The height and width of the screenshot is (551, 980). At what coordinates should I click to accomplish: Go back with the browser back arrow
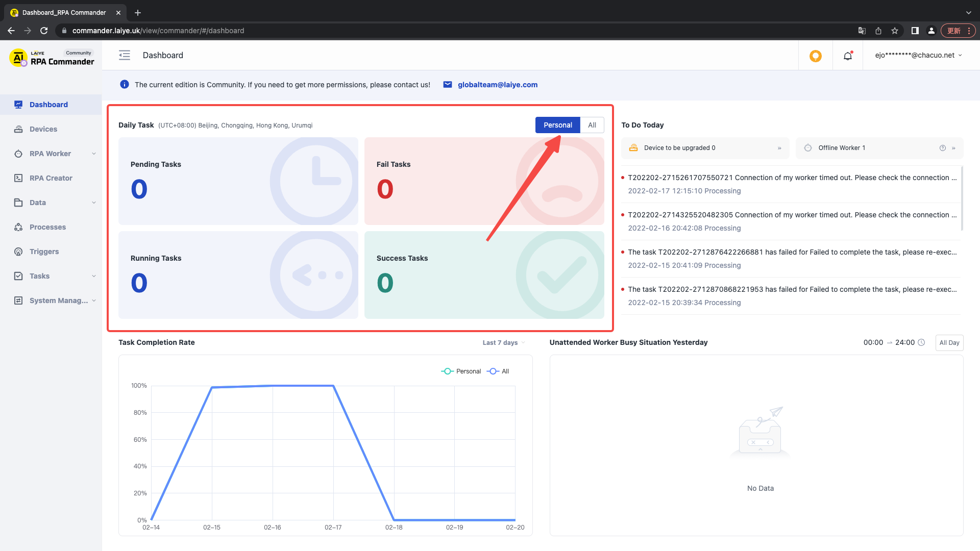(x=11, y=31)
